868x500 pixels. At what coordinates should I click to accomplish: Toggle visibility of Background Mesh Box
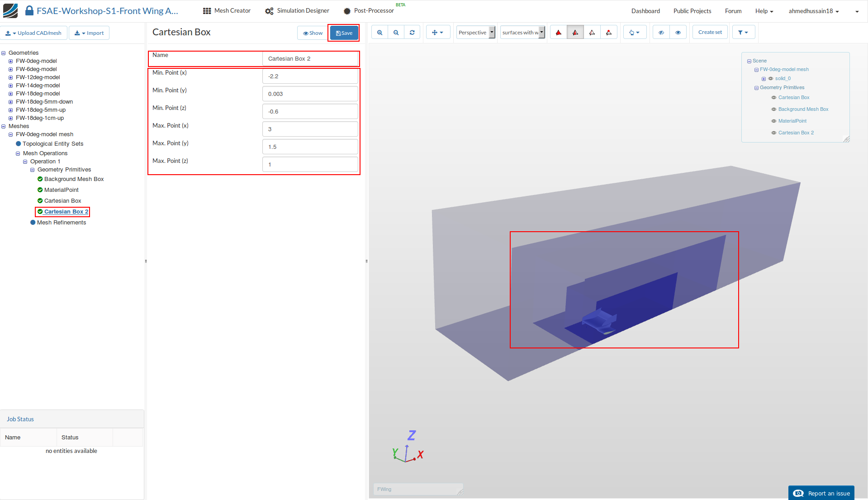773,109
